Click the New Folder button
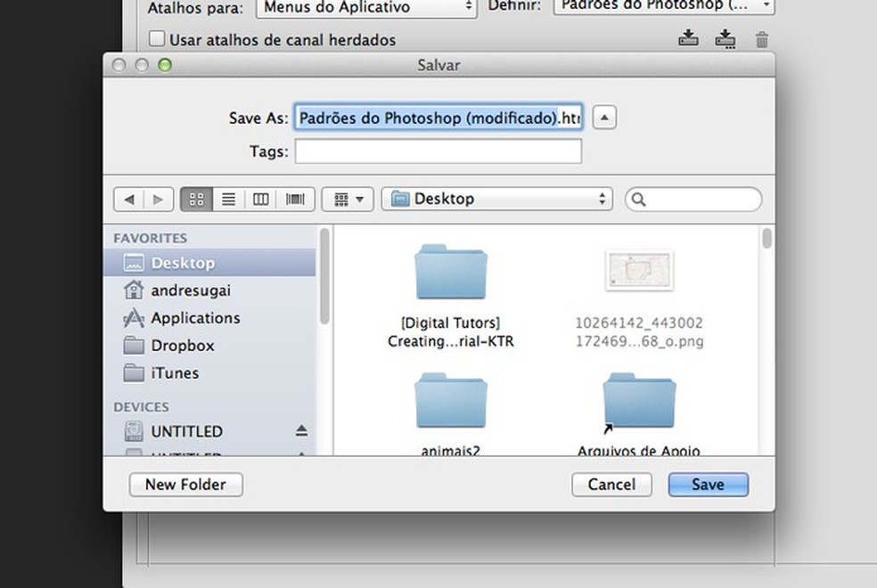877x588 pixels. [186, 485]
